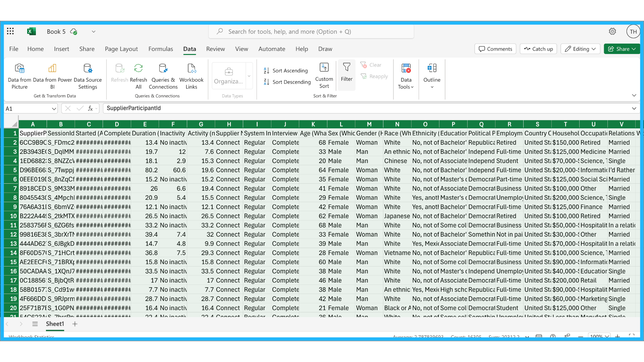Select the Sheet1 tab

pos(55,324)
